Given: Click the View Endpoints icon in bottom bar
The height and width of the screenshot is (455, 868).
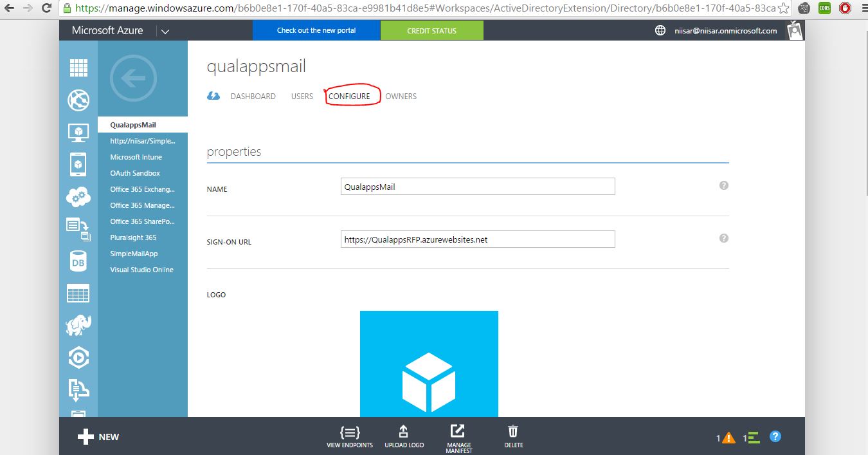Looking at the screenshot, I should (350, 432).
